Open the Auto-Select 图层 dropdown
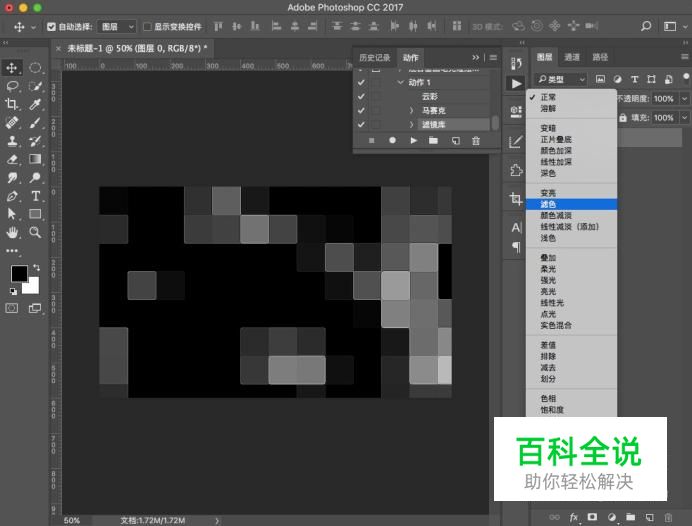This screenshot has width=692, height=526. (117, 27)
